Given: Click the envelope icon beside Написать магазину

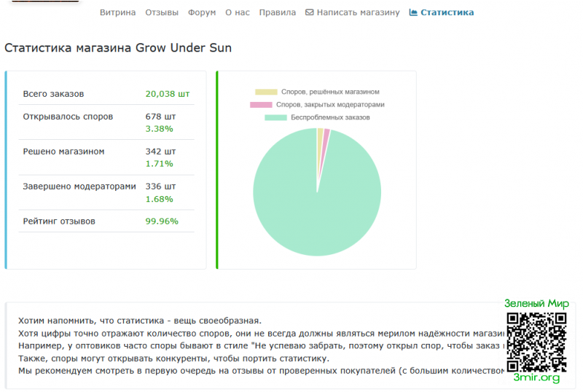Looking at the screenshot, I should coord(309,12).
